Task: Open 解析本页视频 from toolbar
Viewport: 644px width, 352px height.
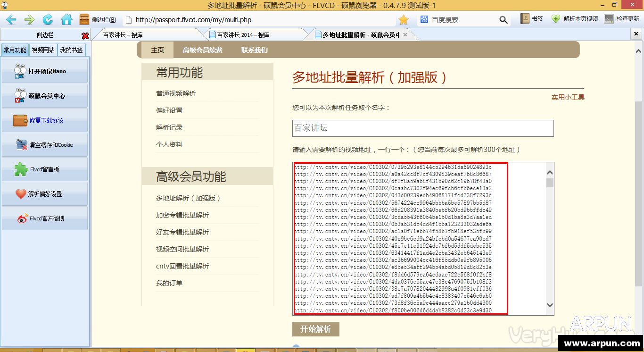Action: pos(575,19)
